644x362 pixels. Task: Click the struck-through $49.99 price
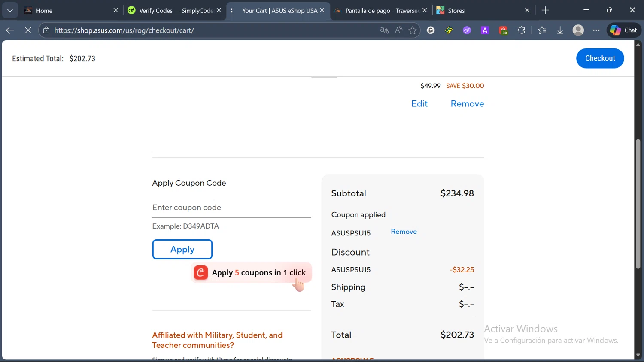coord(430,86)
